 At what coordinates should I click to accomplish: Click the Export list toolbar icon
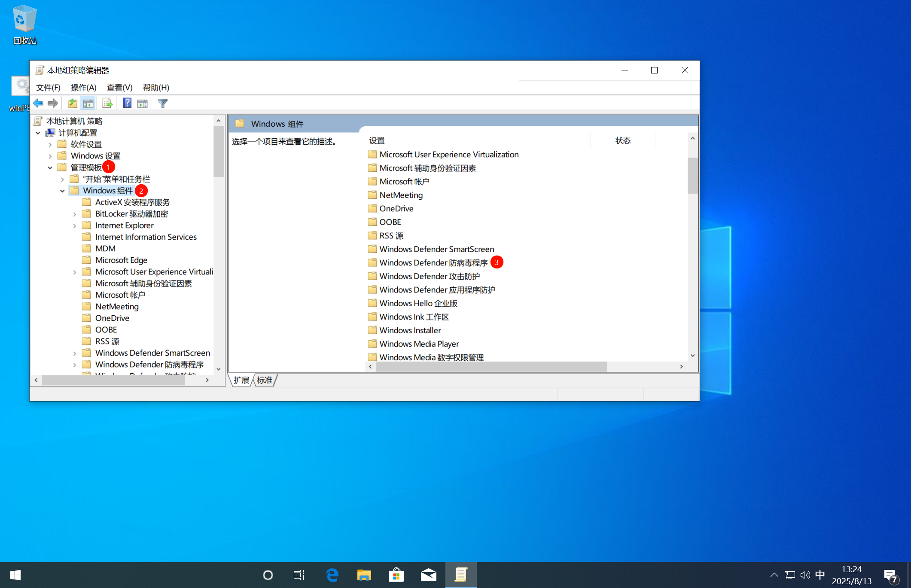click(x=107, y=103)
